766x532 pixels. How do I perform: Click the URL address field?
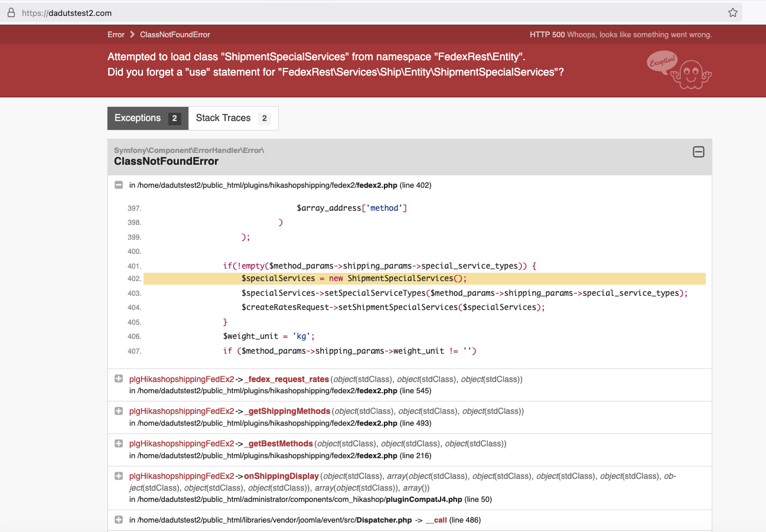371,12
